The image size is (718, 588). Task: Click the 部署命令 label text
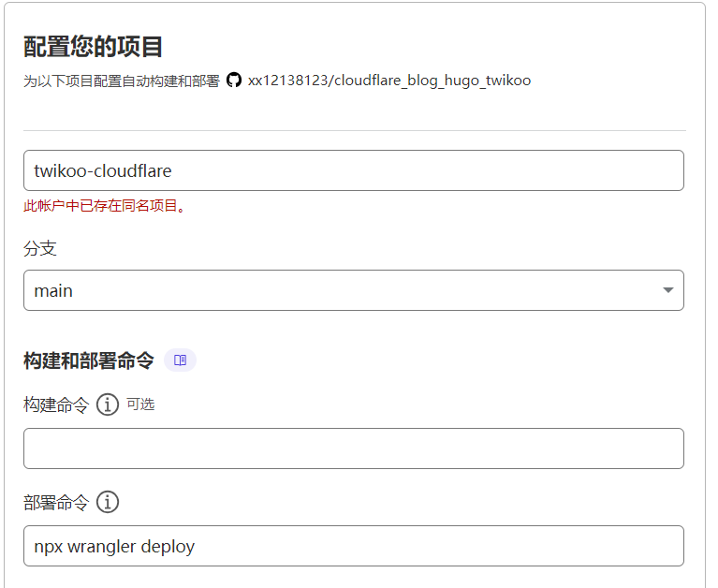(x=56, y=503)
